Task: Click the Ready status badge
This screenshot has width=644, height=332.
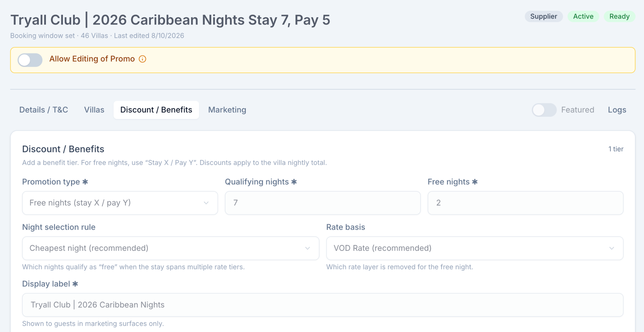Action: click(619, 16)
